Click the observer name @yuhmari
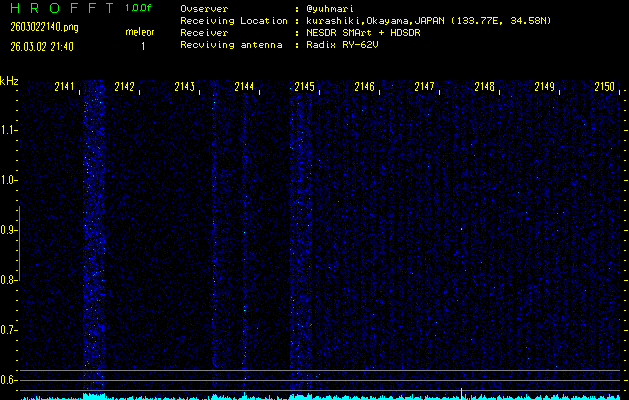Viewport: 629px width, 400px height. pos(330,9)
